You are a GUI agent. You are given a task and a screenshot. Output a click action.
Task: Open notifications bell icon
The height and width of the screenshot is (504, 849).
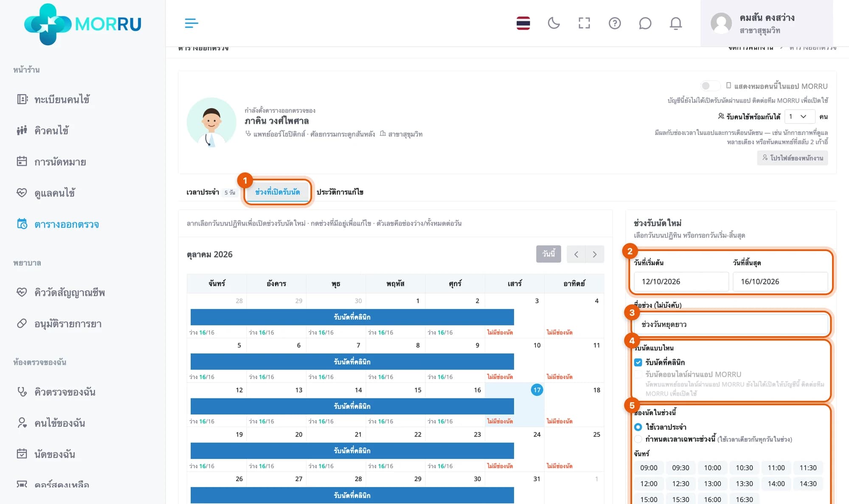[675, 23]
